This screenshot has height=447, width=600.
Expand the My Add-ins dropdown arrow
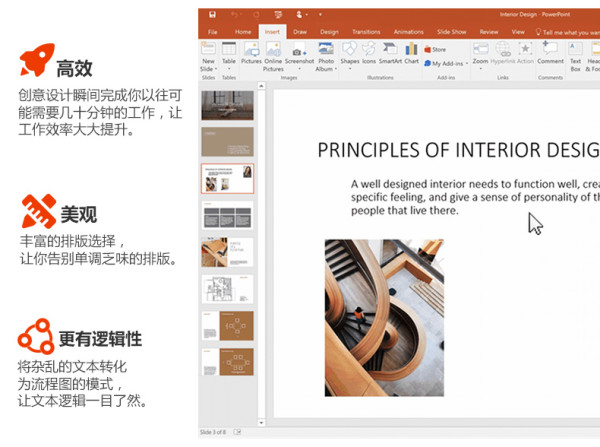[467, 63]
